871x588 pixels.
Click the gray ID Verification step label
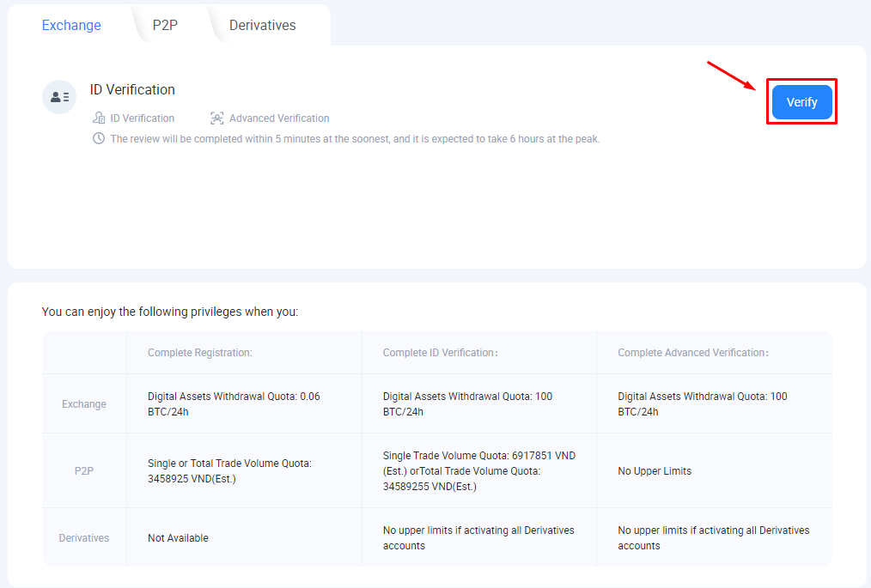tap(143, 118)
